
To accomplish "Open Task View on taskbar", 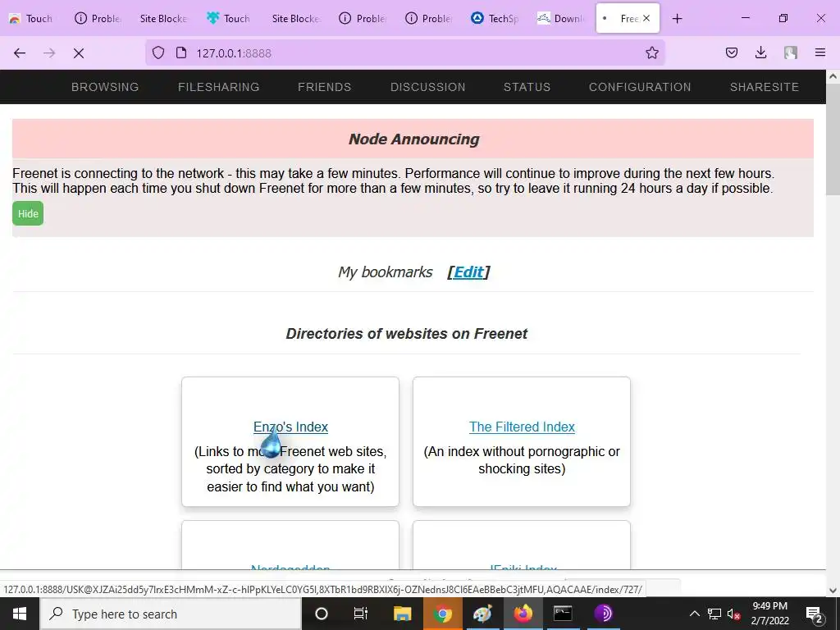I will pos(361,614).
